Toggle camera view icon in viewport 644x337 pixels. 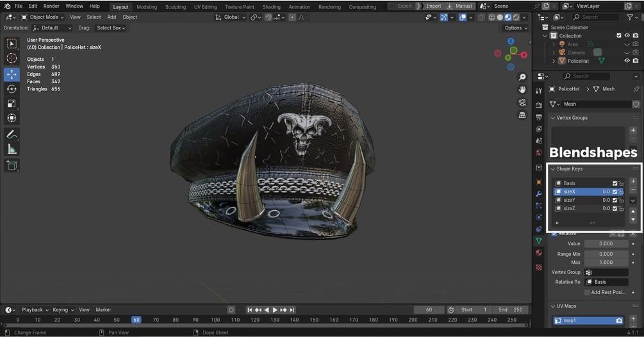522,103
